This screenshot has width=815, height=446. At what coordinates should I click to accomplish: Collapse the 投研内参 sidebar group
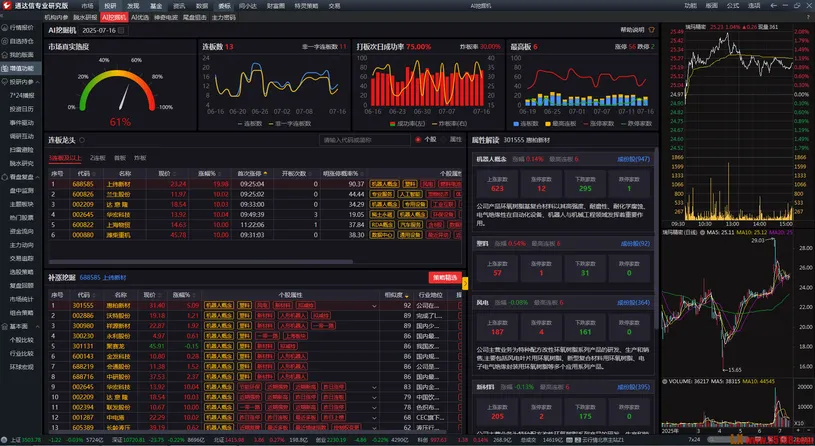click(37, 82)
